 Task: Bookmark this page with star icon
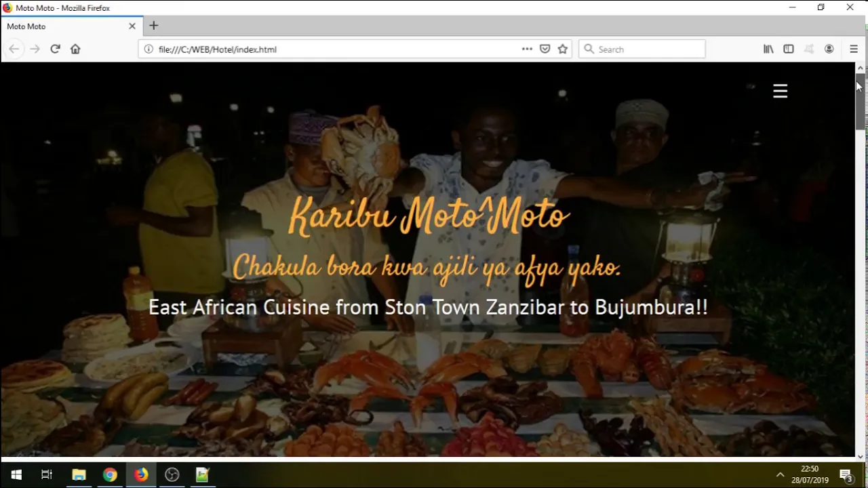tap(562, 49)
